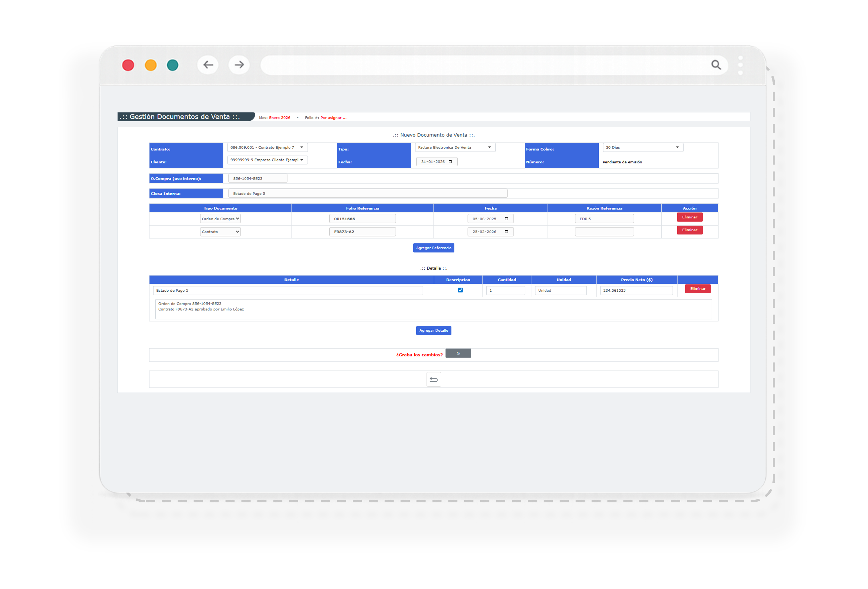Open the browser search magnifier
Viewport: 868px width, 589px height.
[x=716, y=64]
